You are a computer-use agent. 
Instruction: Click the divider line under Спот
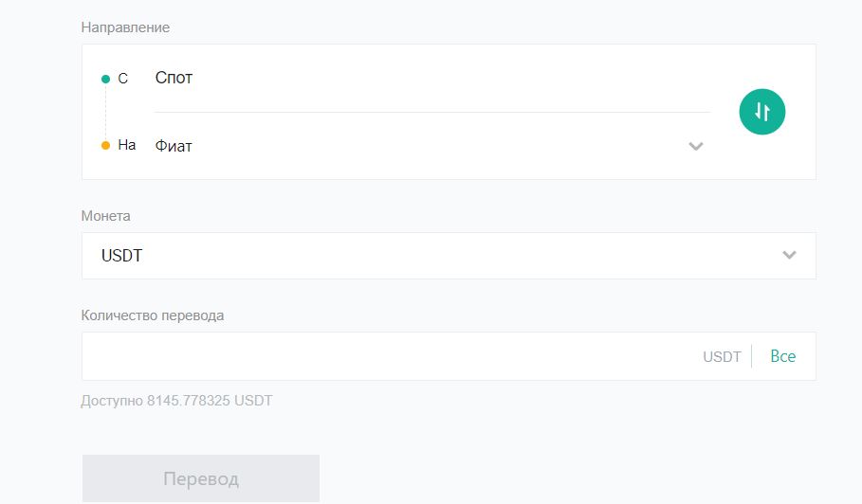(x=432, y=112)
